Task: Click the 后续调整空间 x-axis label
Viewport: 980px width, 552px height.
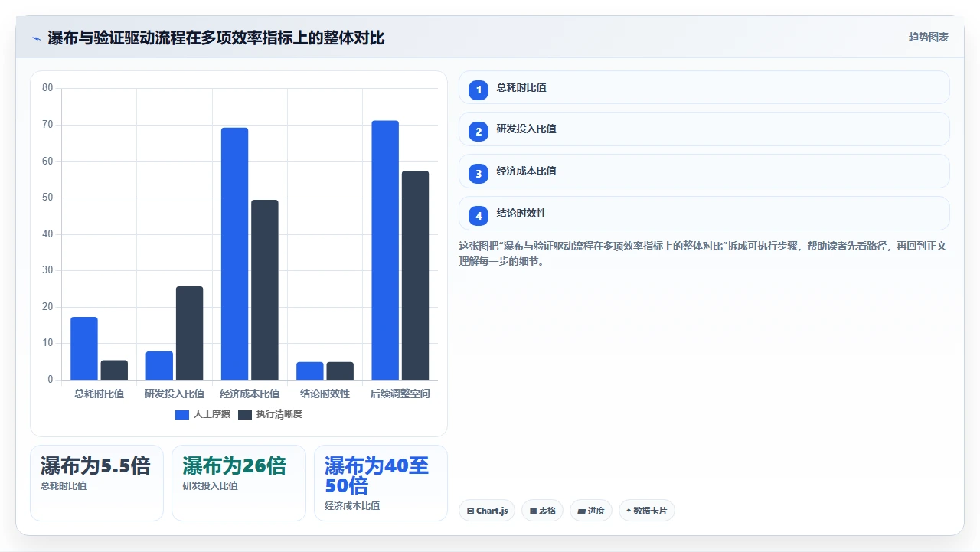Action: tap(400, 394)
